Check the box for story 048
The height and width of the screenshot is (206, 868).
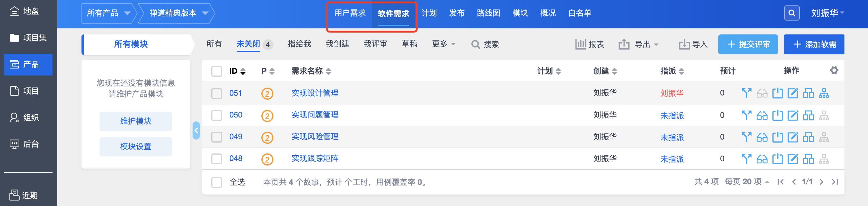coord(216,159)
